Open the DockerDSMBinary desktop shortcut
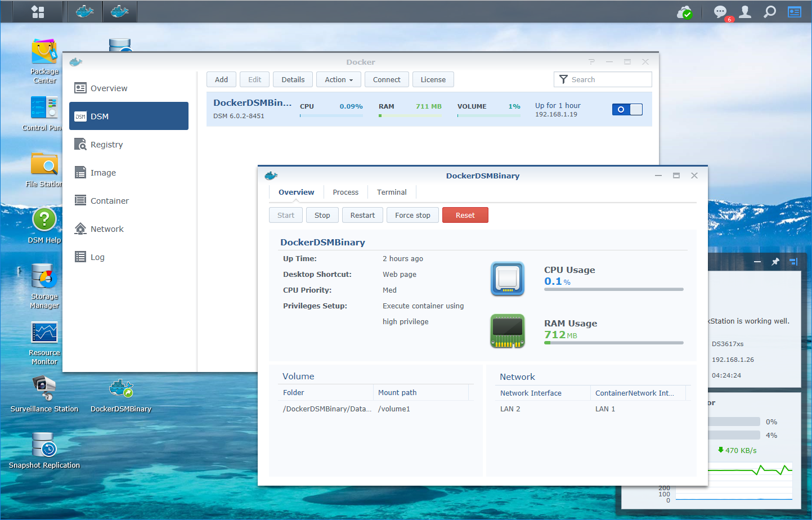The image size is (812, 520). tap(121, 396)
